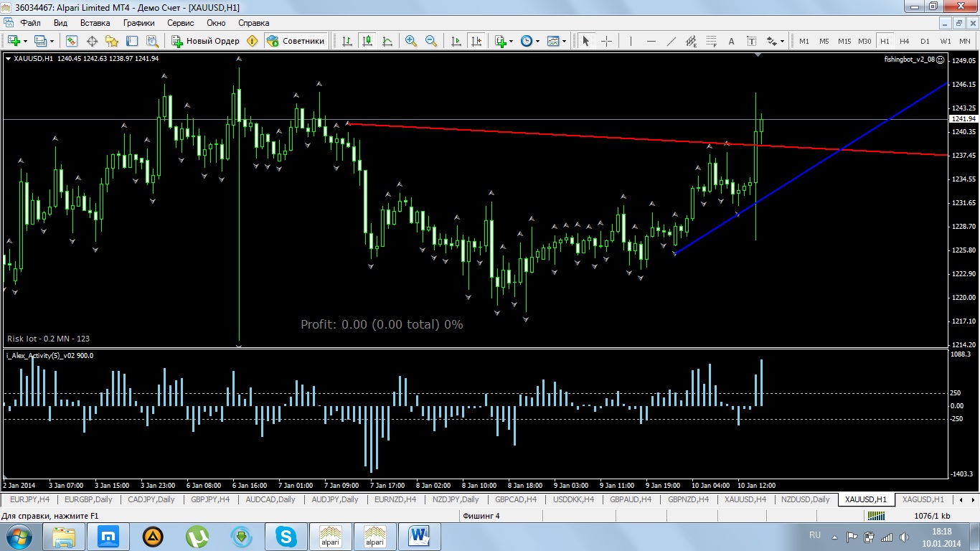Zoom in on the chart

pos(411,41)
